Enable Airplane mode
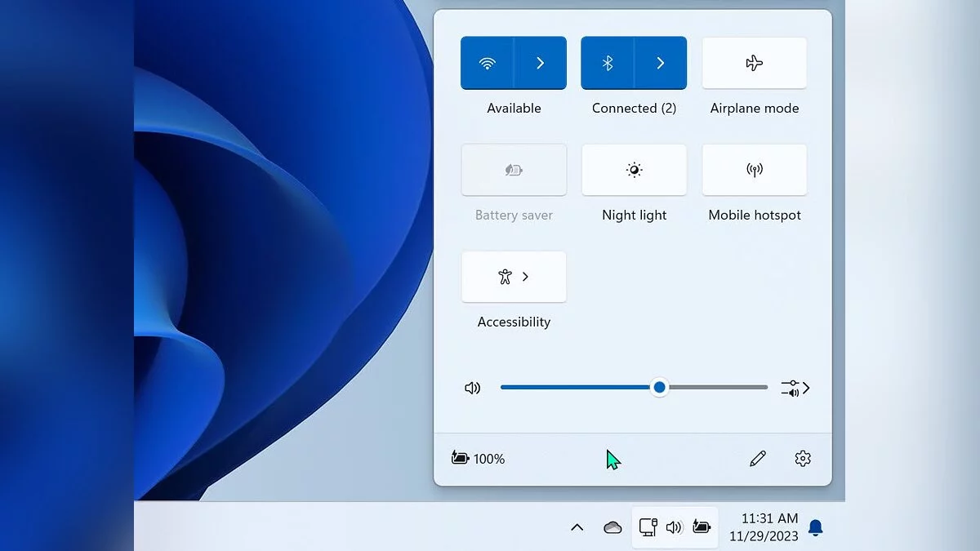The height and width of the screenshot is (551, 980). point(754,63)
